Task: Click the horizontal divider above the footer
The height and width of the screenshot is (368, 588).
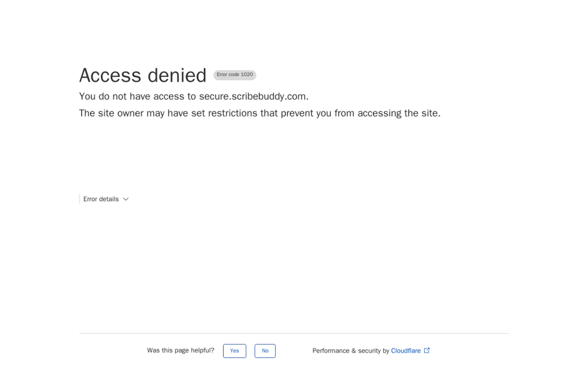Action: [x=294, y=333]
